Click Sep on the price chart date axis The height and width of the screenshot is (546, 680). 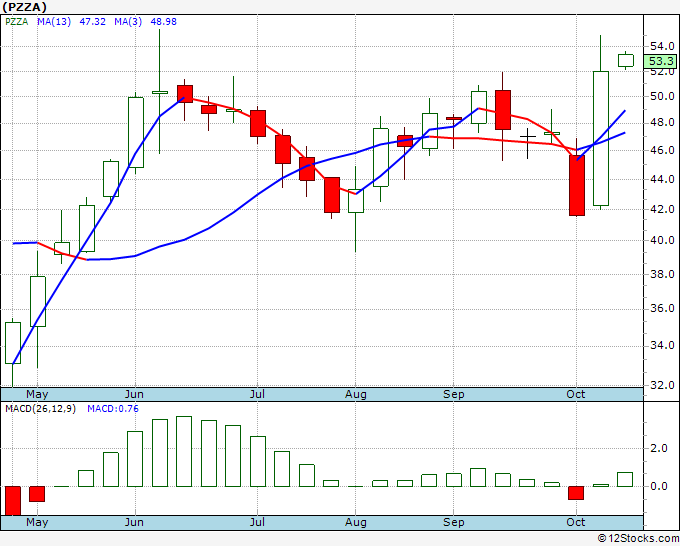(454, 395)
